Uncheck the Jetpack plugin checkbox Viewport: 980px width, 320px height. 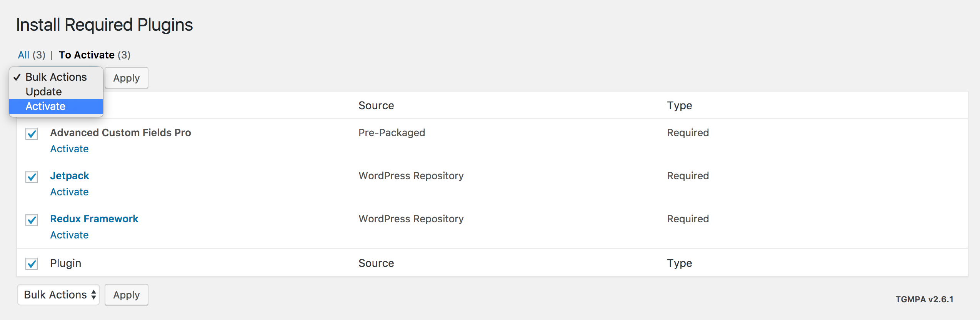(32, 177)
